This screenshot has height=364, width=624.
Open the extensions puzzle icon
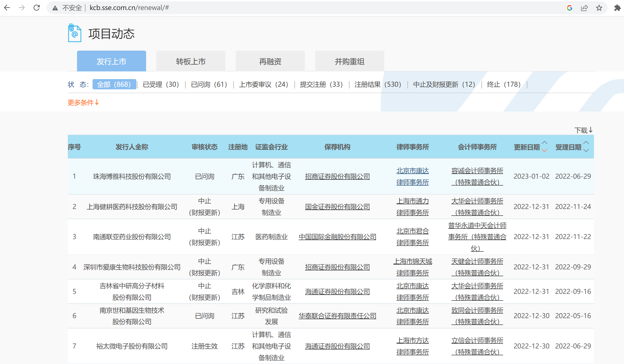(x=617, y=8)
